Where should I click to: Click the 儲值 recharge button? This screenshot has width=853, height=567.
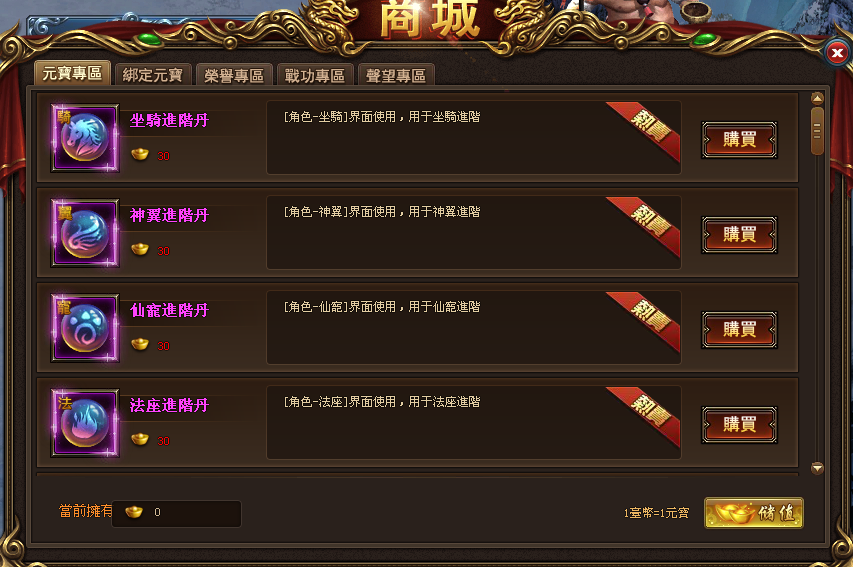tap(753, 513)
